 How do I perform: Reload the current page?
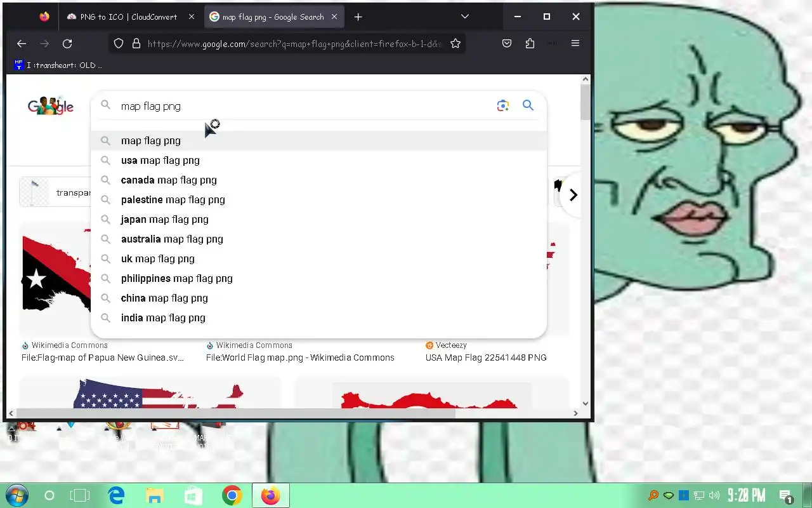67,44
